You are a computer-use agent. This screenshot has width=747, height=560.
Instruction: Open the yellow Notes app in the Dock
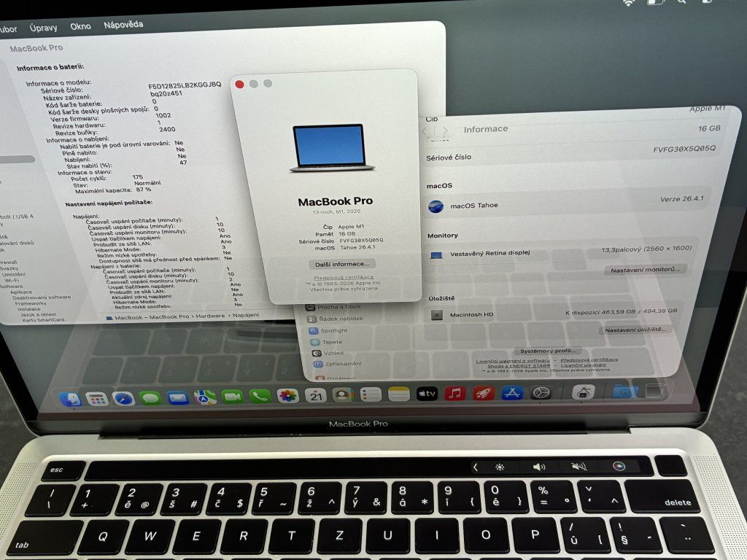click(x=399, y=394)
